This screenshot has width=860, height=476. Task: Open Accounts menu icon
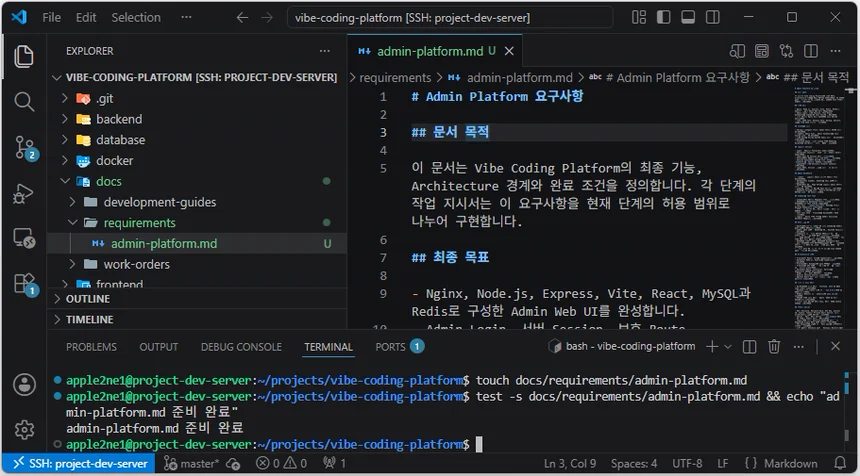pos(24,384)
